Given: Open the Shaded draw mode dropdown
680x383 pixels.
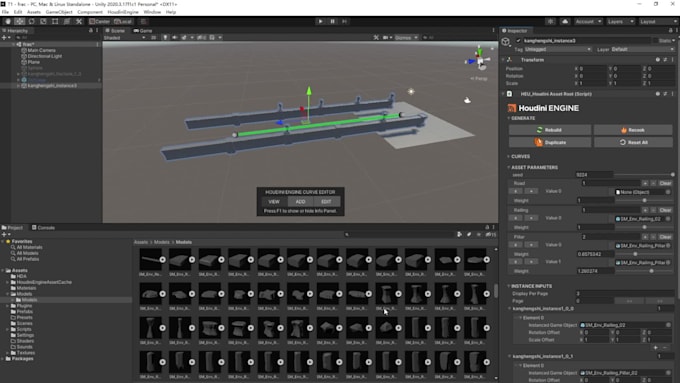Looking at the screenshot, I should 124,38.
